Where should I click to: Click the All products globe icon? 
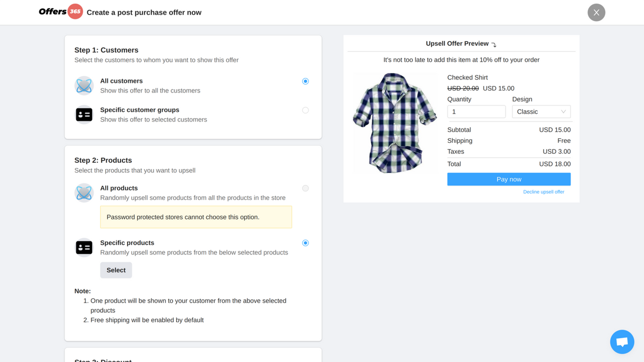84,193
